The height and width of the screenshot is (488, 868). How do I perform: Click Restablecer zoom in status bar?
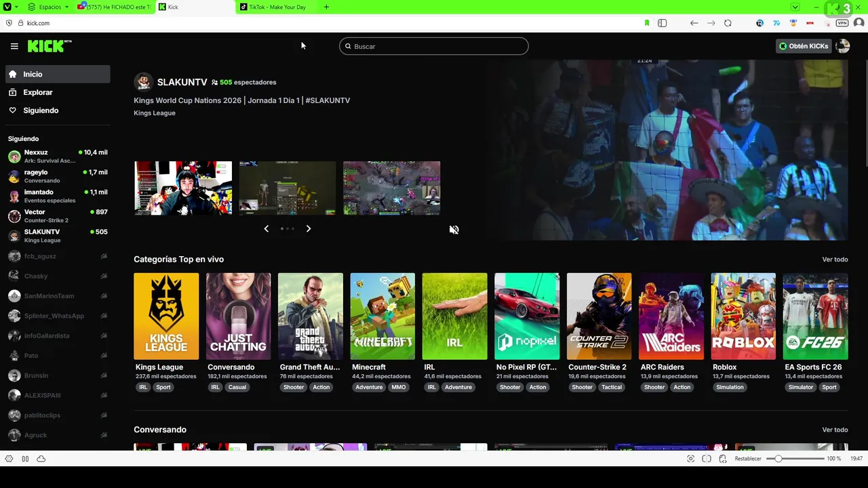pos(748,459)
